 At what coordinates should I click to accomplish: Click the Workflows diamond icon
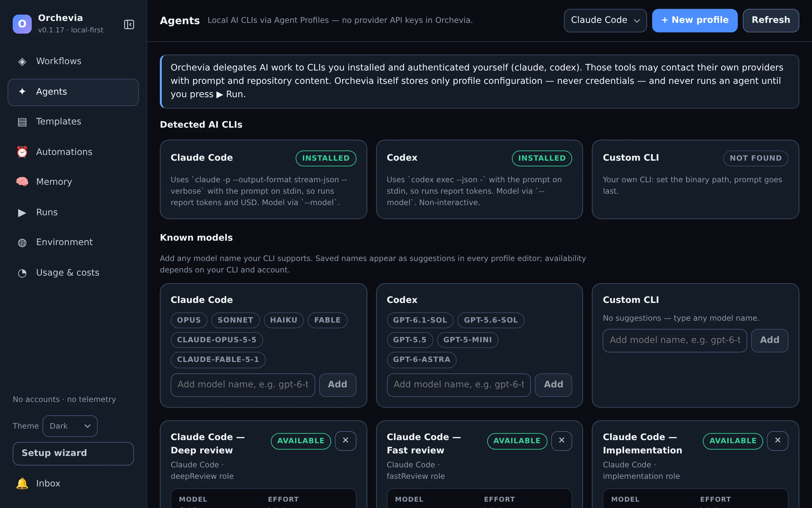point(22,62)
